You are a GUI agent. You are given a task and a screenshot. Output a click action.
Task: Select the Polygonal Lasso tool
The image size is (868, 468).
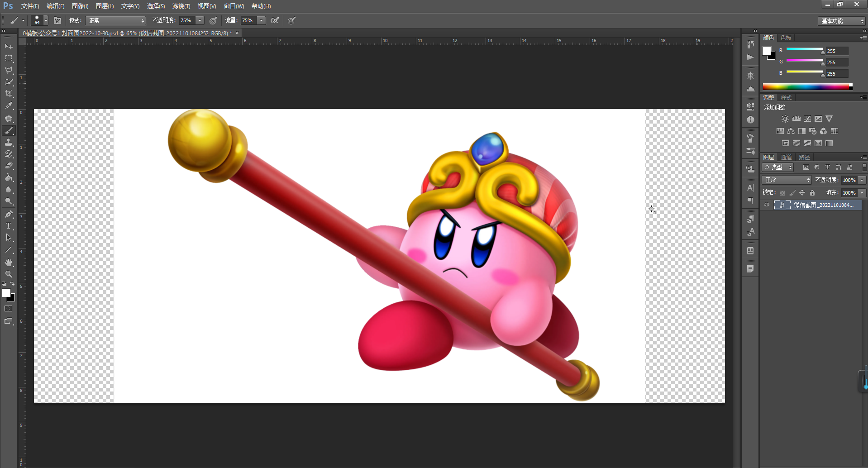pyautogui.click(x=9, y=70)
